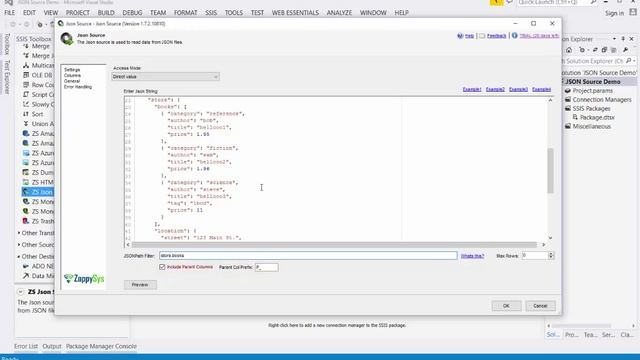Select the ZS HTML toolbox item

click(38, 182)
